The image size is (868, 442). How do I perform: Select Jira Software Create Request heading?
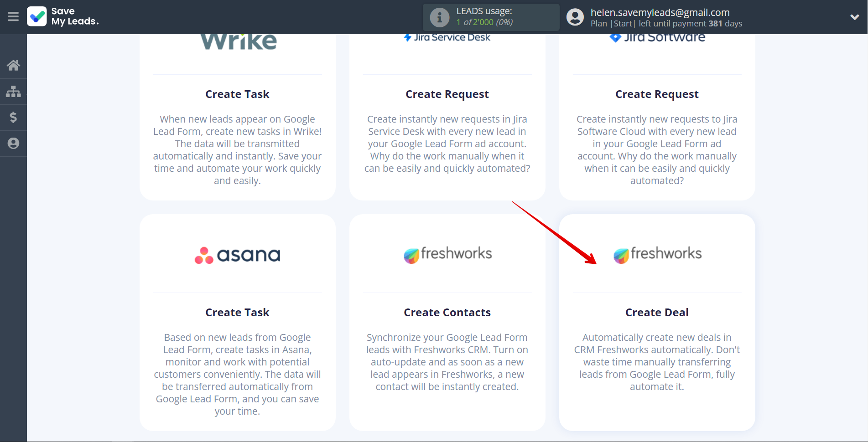[657, 94]
